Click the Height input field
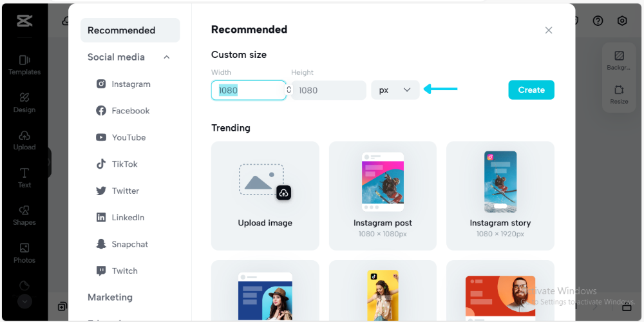644x322 pixels. click(328, 90)
